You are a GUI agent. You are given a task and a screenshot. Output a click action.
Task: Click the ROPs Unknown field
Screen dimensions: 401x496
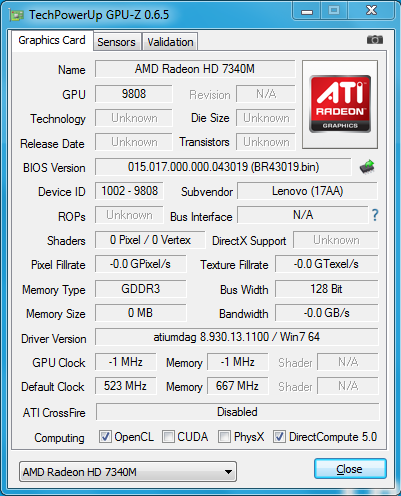pyautogui.click(x=129, y=215)
